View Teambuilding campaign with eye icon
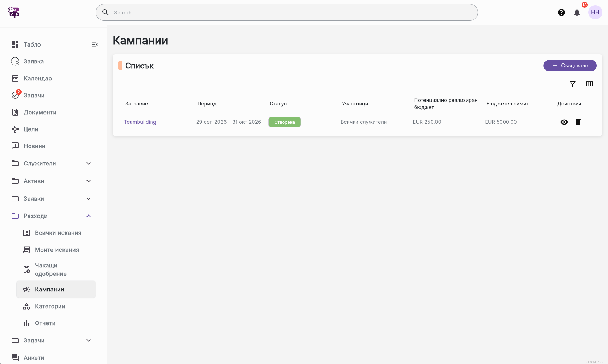608x364 pixels. (564, 122)
